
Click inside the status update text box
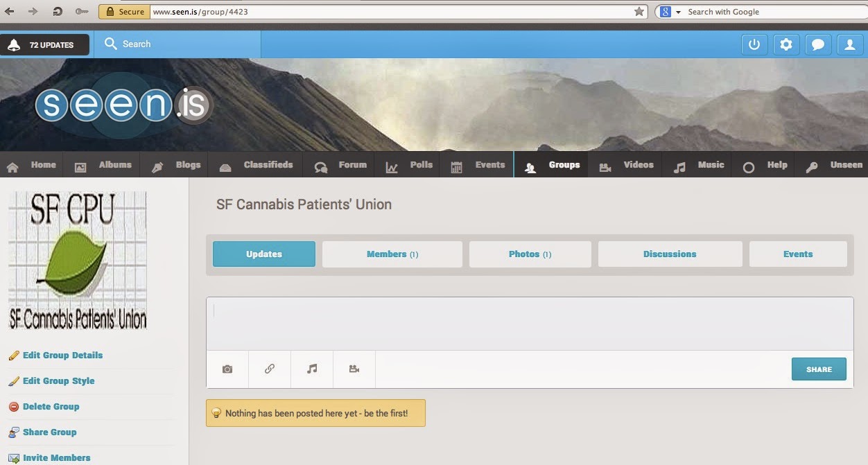530,324
